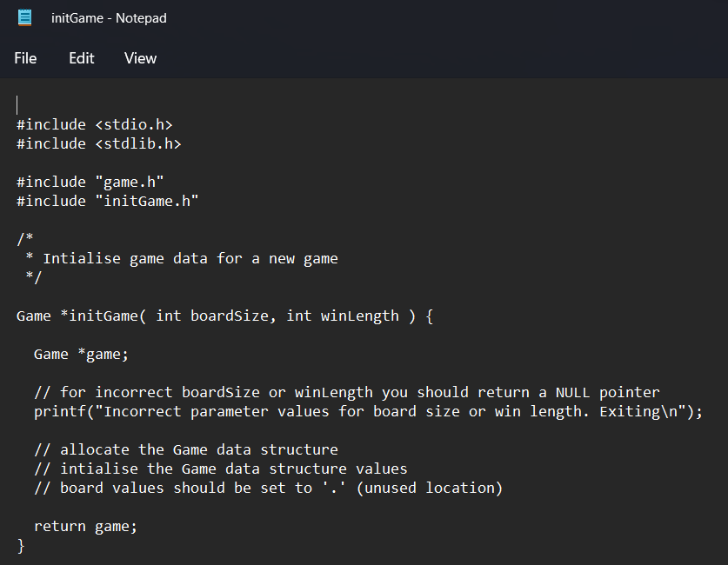Viewport: 728px width, 565px height.
Task: Open the File menu
Action: coord(25,58)
